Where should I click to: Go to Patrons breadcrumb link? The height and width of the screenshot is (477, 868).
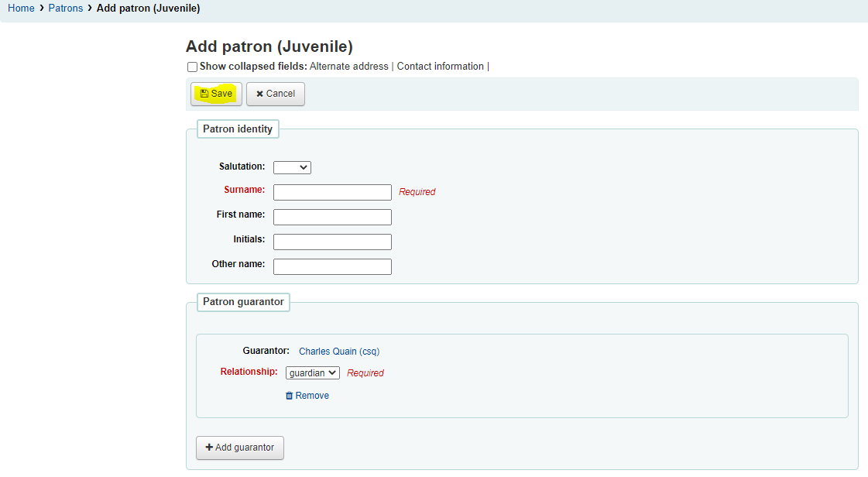click(x=65, y=9)
